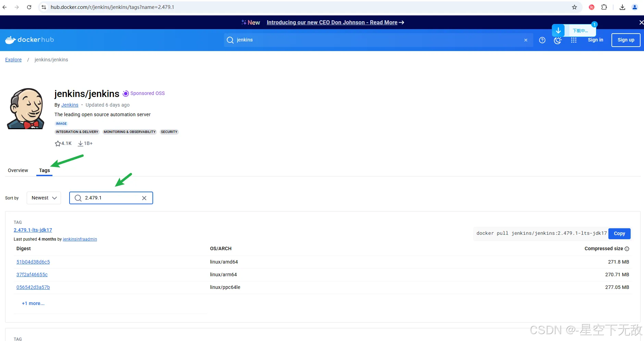Switch to the Overview tab
The width and height of the screenshot is (644, 341).
pyautogui.click(x=18, y=170)
